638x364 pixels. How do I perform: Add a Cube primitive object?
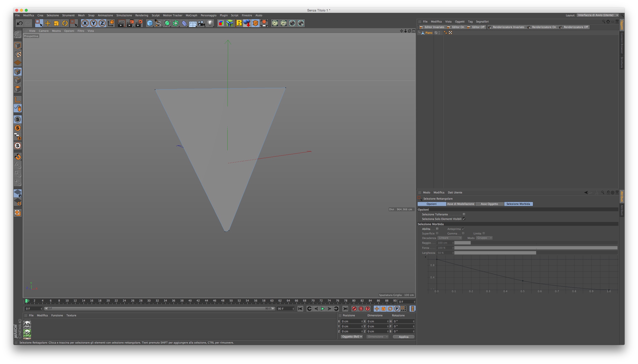coord(149,23)
